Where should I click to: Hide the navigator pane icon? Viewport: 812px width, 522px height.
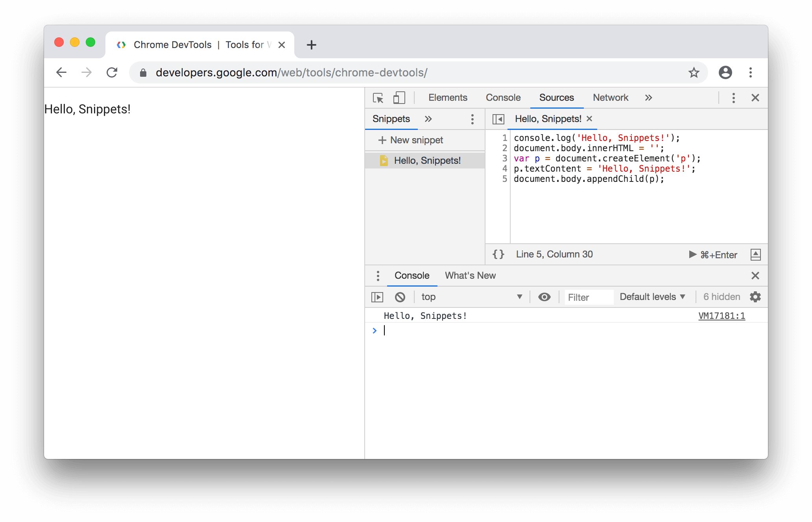pos(498,119)
